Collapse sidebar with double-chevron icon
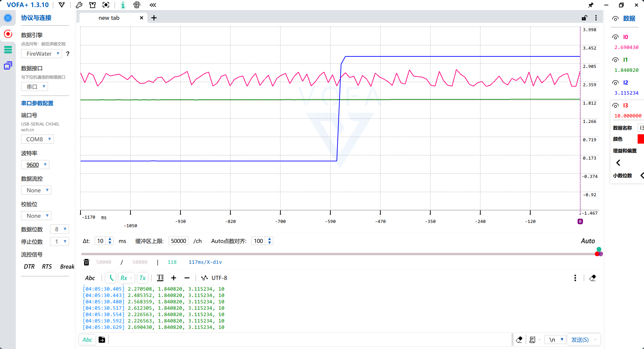The image size is (644, 349). tap(153, 5)
